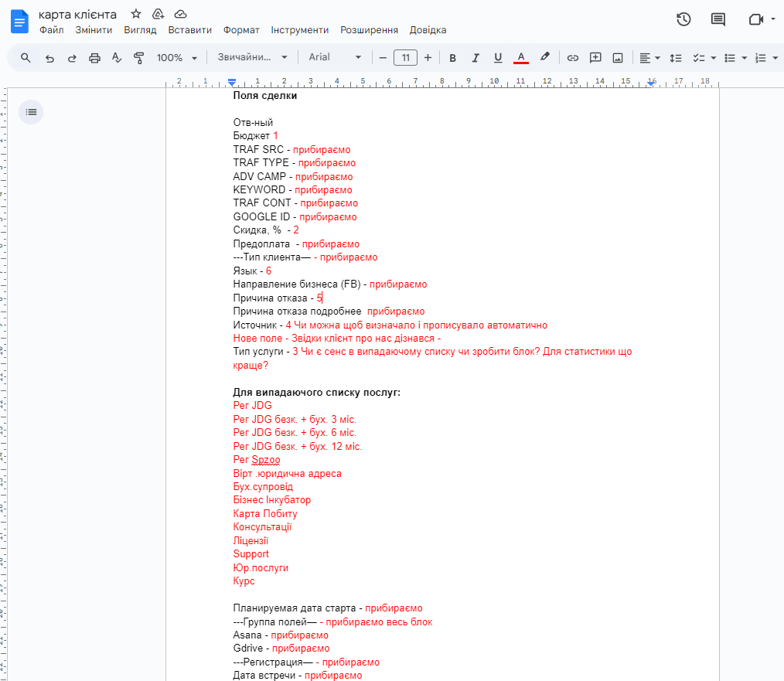This screenshot has width=784, height=681.
Task: Open the zoom 100% dropdown
Action: [177, 58]
